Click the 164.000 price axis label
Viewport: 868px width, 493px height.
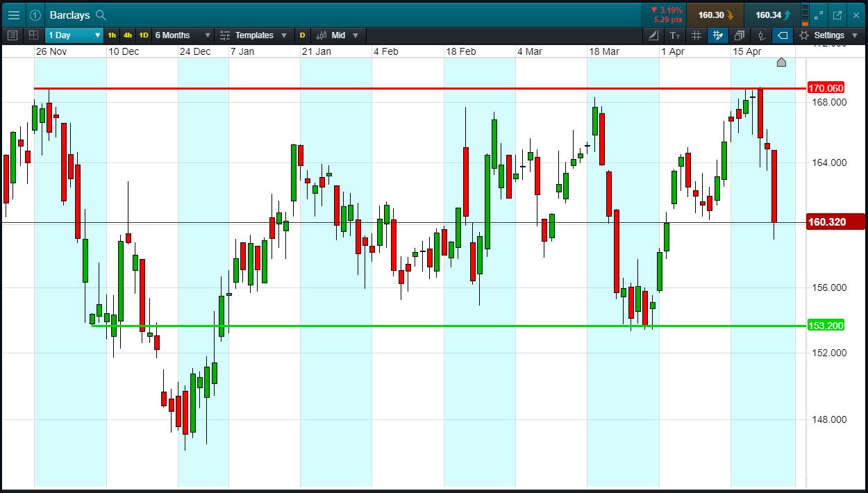pos(829,162)
